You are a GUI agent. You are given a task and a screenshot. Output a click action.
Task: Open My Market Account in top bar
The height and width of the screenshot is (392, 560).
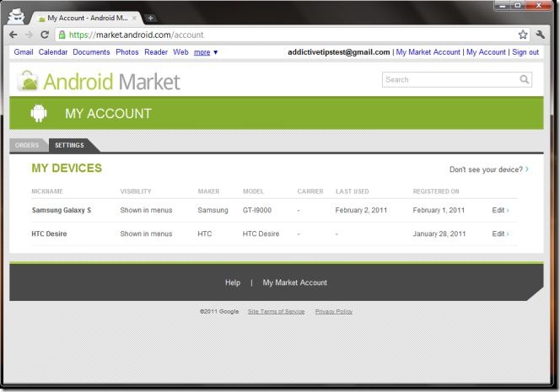tap(428, 52)
